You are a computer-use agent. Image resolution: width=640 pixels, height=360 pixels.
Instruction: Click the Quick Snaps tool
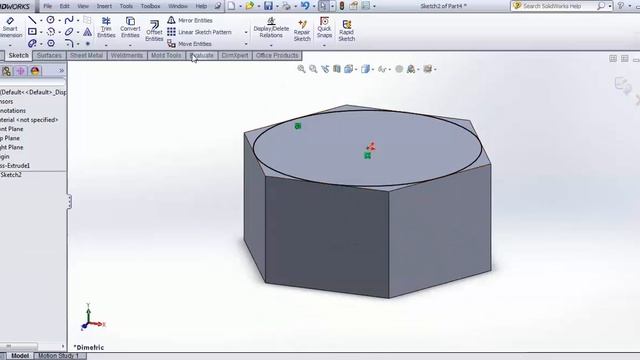pos(324,27)
